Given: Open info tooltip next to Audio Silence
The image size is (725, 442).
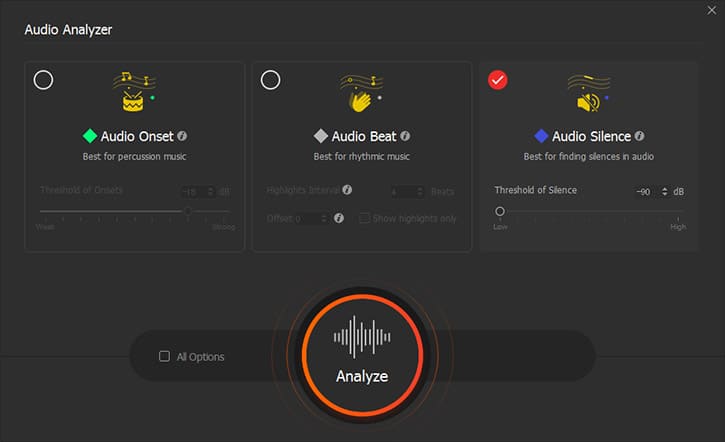Looking at the screenshot, I should click(639, 136).
